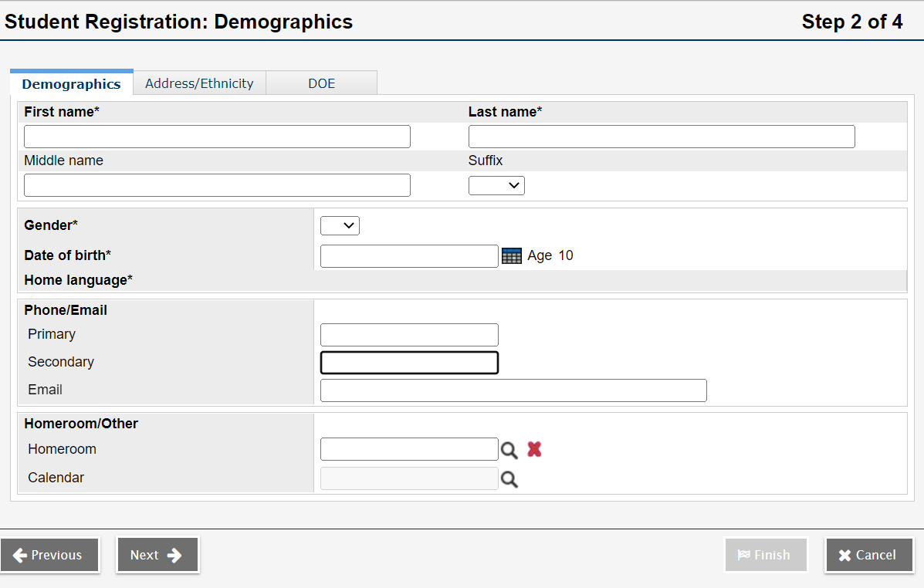Open the Calendar lookup magnifier
This screenshot has width=924, height=588.
pos(509,478)
